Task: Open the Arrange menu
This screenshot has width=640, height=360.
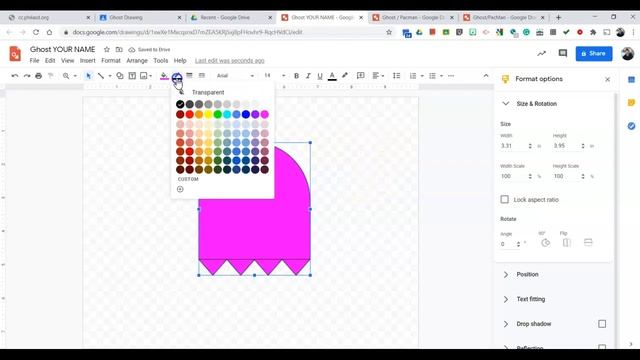Action: tap(137, 60)
